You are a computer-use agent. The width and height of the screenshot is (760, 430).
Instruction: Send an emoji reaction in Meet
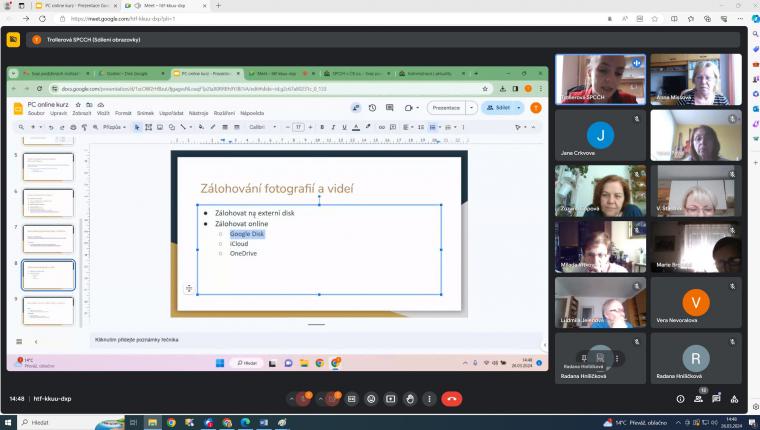(371, 399)
